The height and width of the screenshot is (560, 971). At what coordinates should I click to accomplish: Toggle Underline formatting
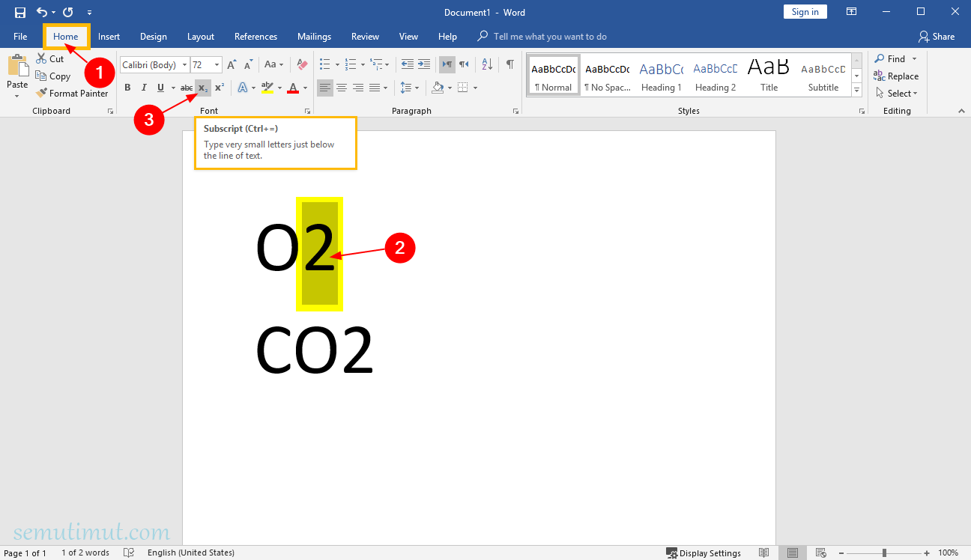160,88
